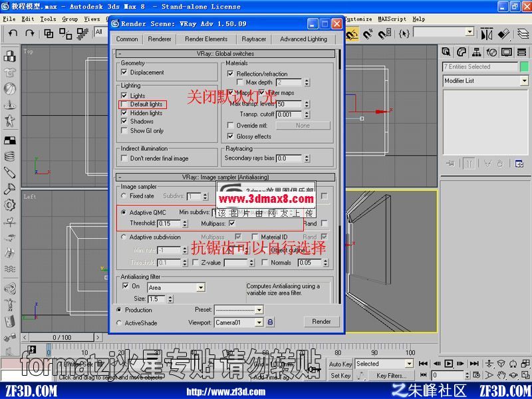Switch to the Raytracer tab
Image resolution: width=532 pixels, height=399 pixels.
tap(254, 39)
